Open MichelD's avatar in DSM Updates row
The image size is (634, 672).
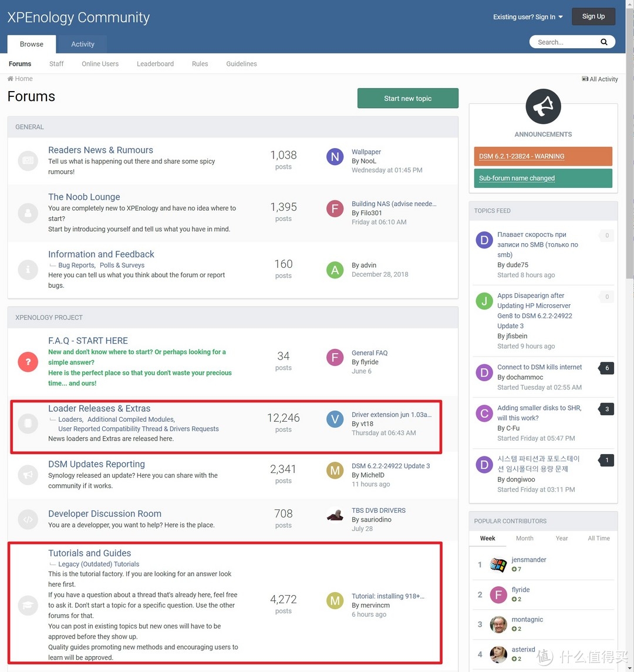335,471
